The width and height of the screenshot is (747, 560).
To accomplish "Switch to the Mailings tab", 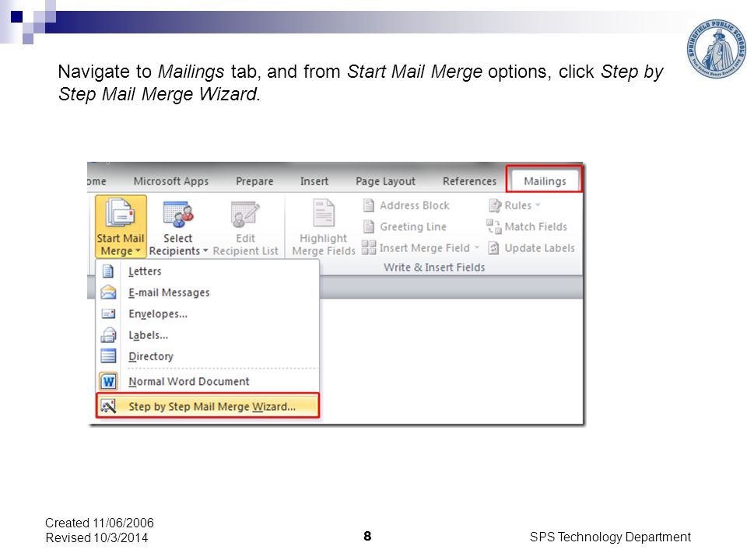I will pyautogui.click(x=545, y=181).
